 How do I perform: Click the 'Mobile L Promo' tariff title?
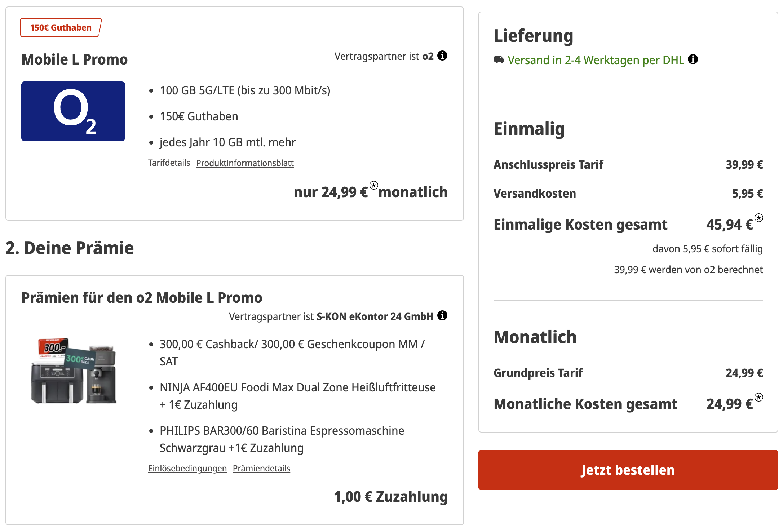tap(75, 59)
